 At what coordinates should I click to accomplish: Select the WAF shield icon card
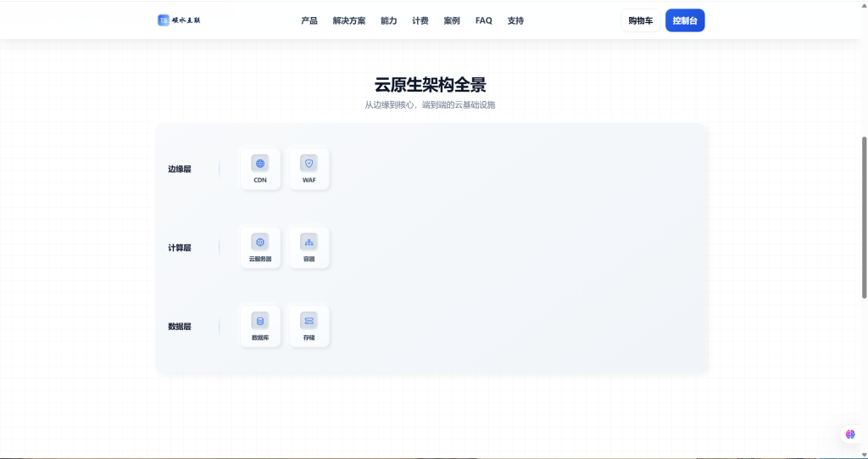(x=309, y=169)
